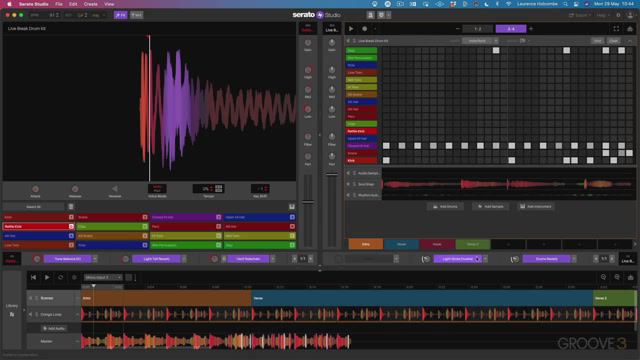Click the Add Audio button in song view
640x360 pixels.
[x=53, y=328]
